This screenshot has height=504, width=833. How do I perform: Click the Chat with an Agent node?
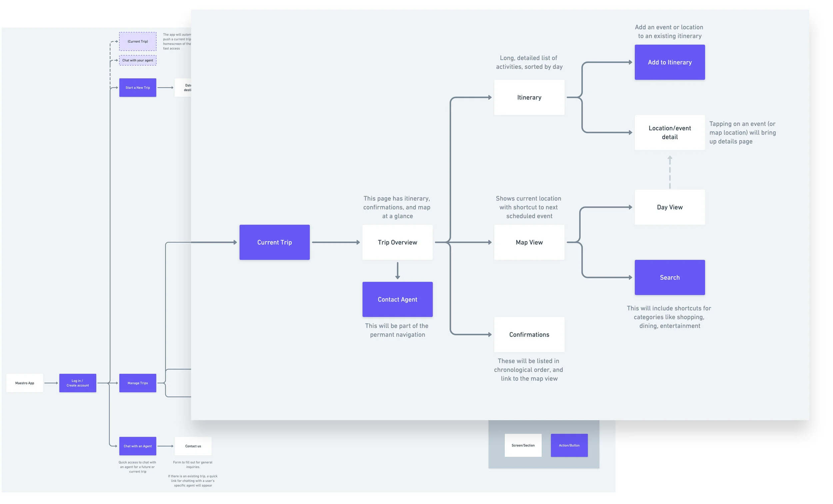click(138, 446)
